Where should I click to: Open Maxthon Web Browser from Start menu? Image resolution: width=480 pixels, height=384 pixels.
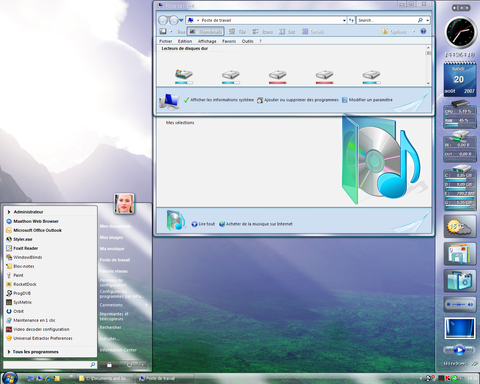33,221
